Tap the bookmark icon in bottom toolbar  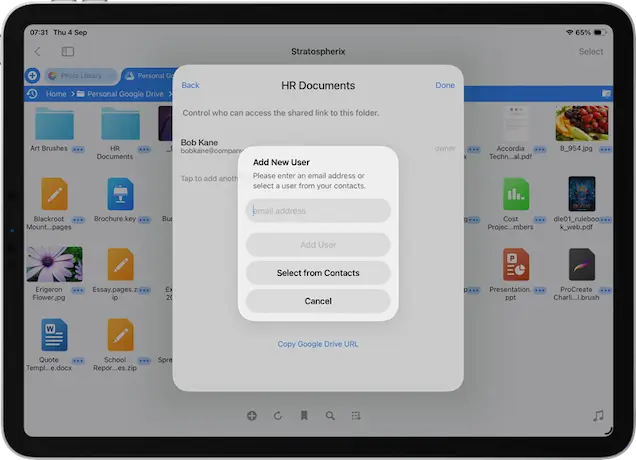pyautogui.click(x=304, y=415)
